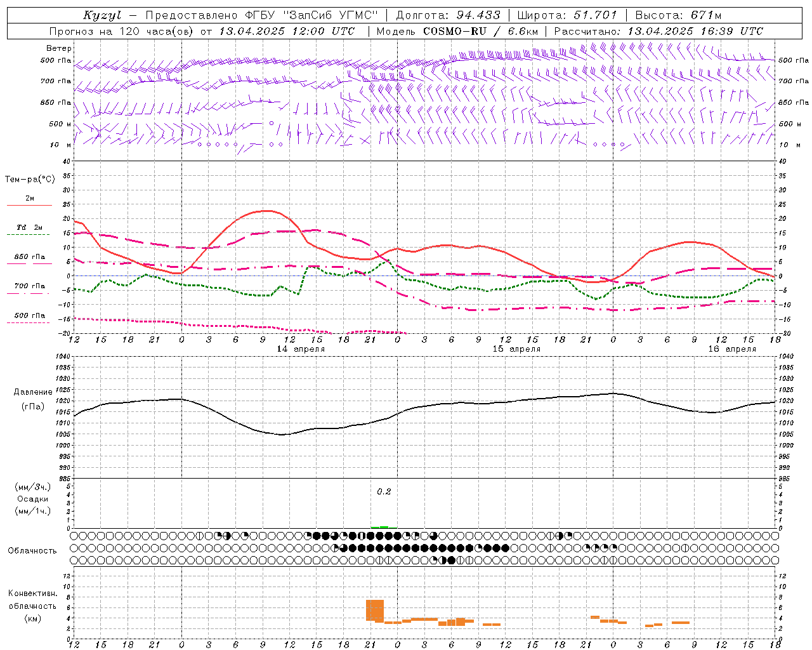
Task: Click the 'Ветер' wind panel label
Action: pos(59,48)
